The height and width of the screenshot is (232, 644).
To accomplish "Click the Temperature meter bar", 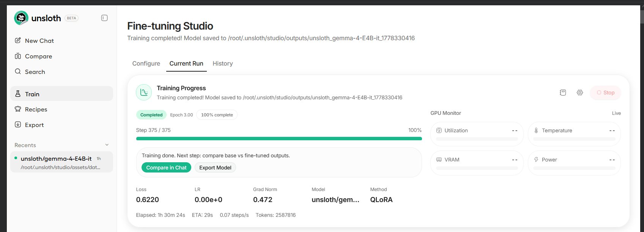I will click(574, 139).
